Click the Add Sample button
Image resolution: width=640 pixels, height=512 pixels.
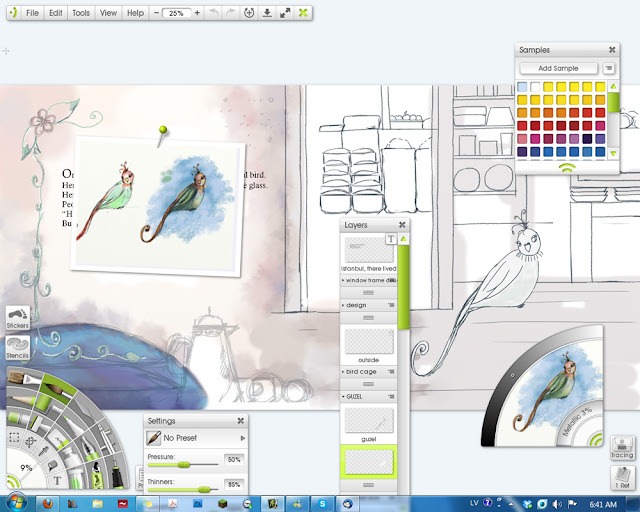[x=558, y=68]
